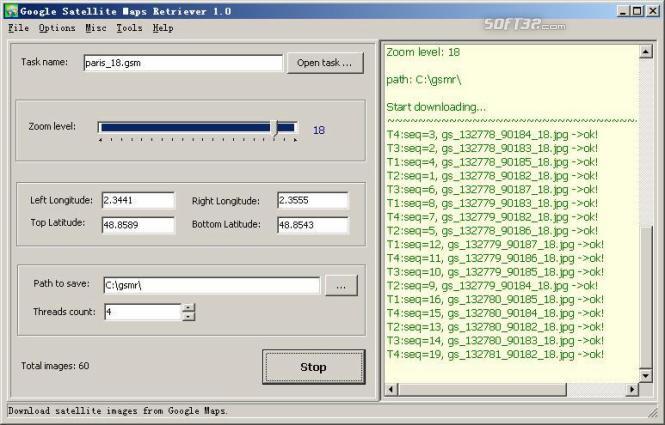The width and height of the screenshot is (665, 425).
Task: Click log scrollbar down arrow
Action: [645, 375]
